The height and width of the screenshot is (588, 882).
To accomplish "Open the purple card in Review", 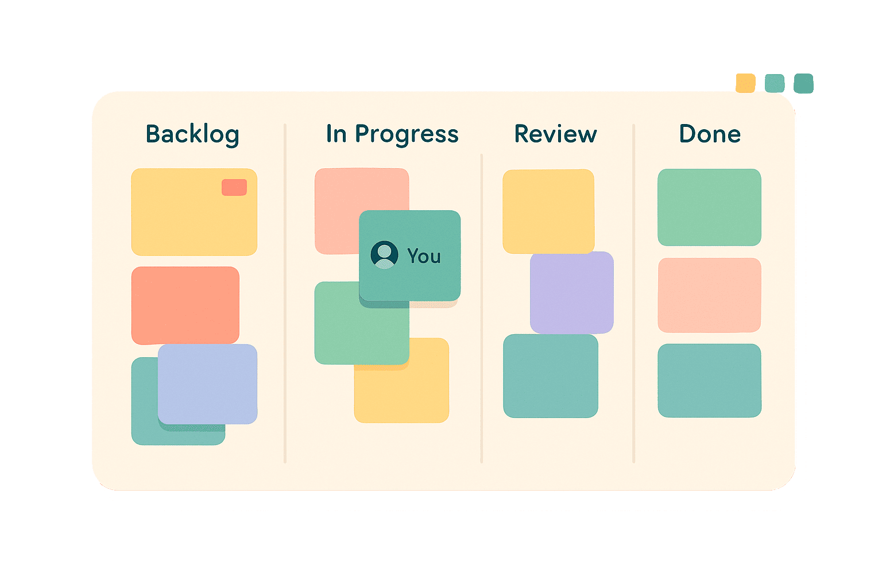I will (x=572, y=293).
